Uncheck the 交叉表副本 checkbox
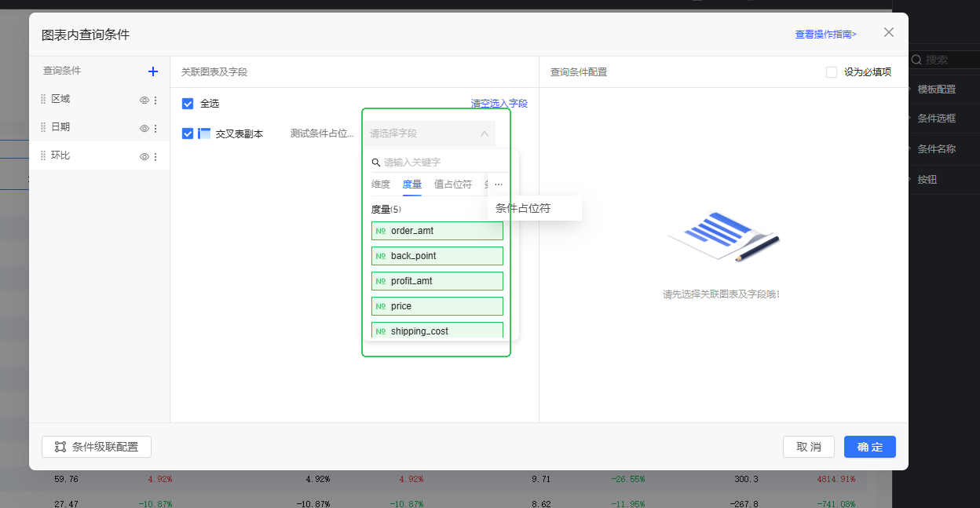The height and width of the screenshot is (508, 980). (188, 133)
